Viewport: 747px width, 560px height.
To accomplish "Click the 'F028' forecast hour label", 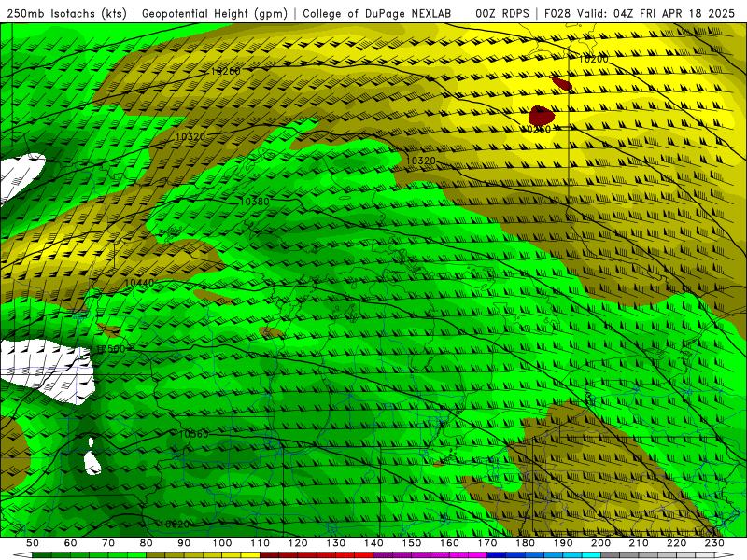I will 557,14.
